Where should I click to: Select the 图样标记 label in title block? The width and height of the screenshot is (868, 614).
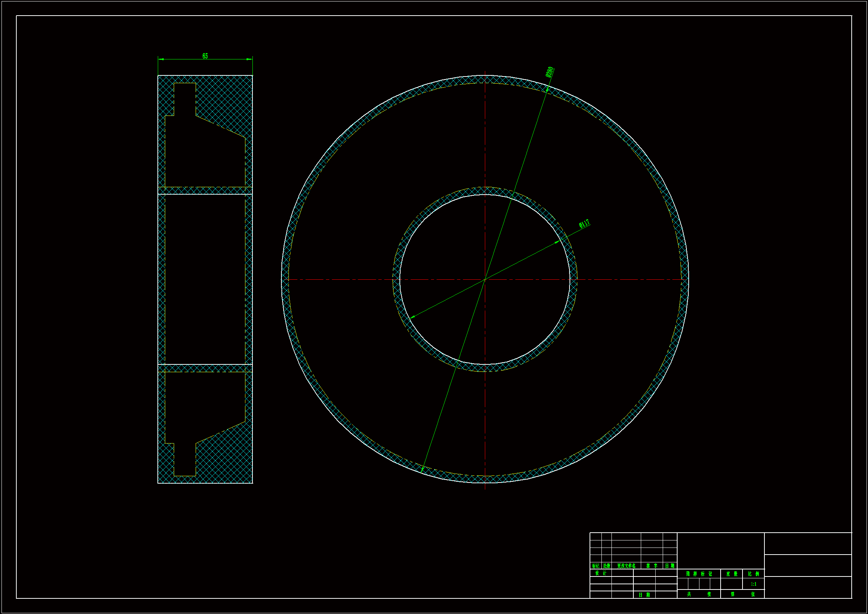(699, 574)
